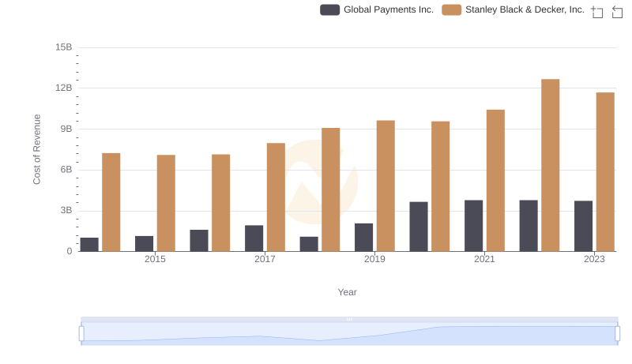Click the 2017 Stanley Black & Decker bar

276,197
